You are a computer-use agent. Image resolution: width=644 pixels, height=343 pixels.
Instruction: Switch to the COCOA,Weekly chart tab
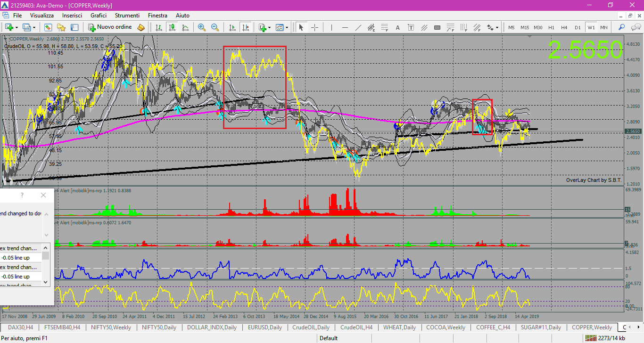[446, 327]
